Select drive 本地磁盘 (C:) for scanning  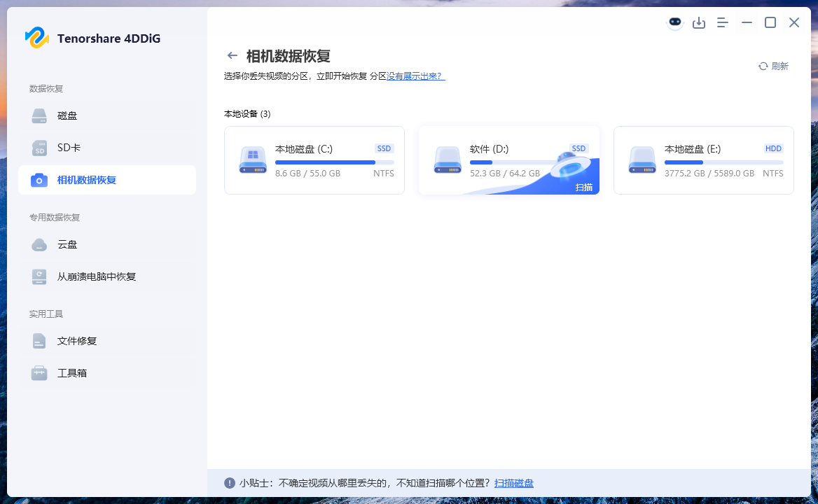(314, 160)
